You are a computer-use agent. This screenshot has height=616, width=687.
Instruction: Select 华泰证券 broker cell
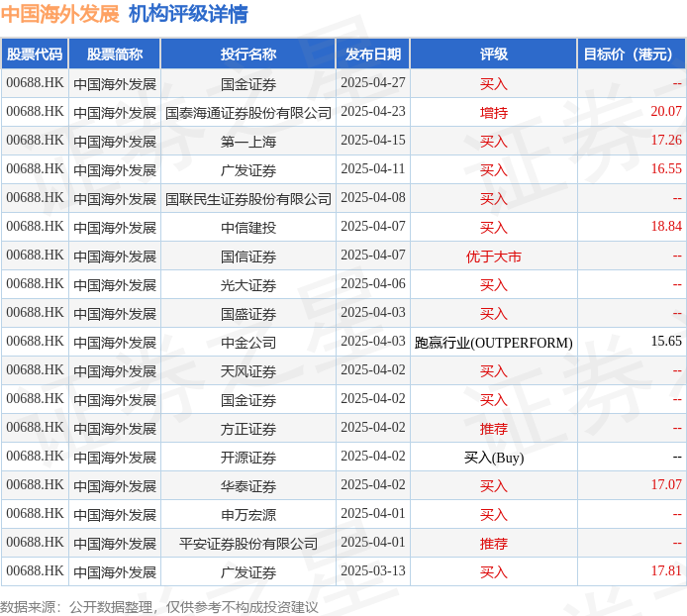coord(248,486)
